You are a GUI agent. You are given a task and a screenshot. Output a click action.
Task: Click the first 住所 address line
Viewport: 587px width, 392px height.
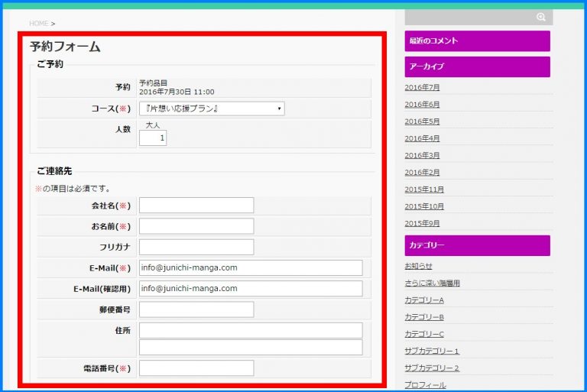250,330
